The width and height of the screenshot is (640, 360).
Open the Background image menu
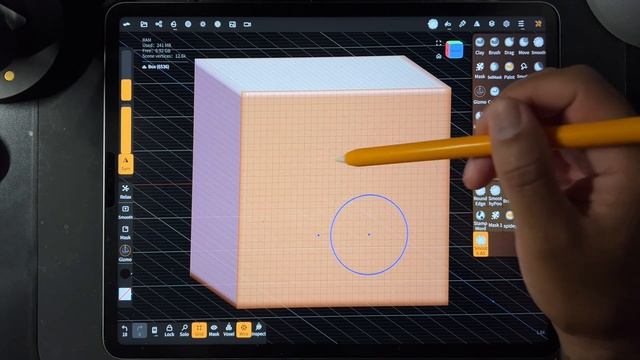232,24
